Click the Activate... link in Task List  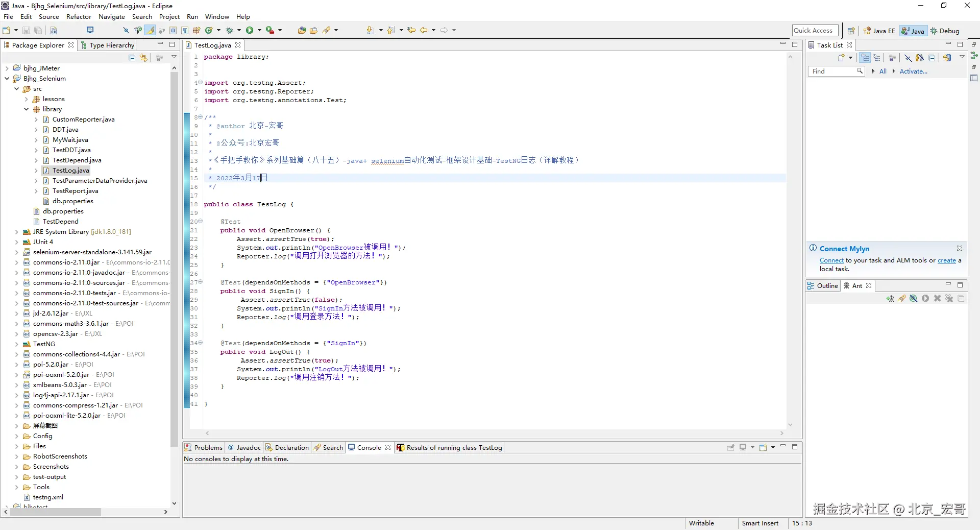point(913,71)
